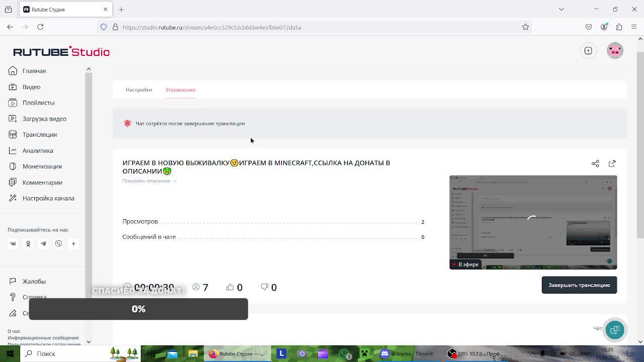Click the Telegram social icon
The height and width of the screenshot is (362, 644).
pos(43,244)
